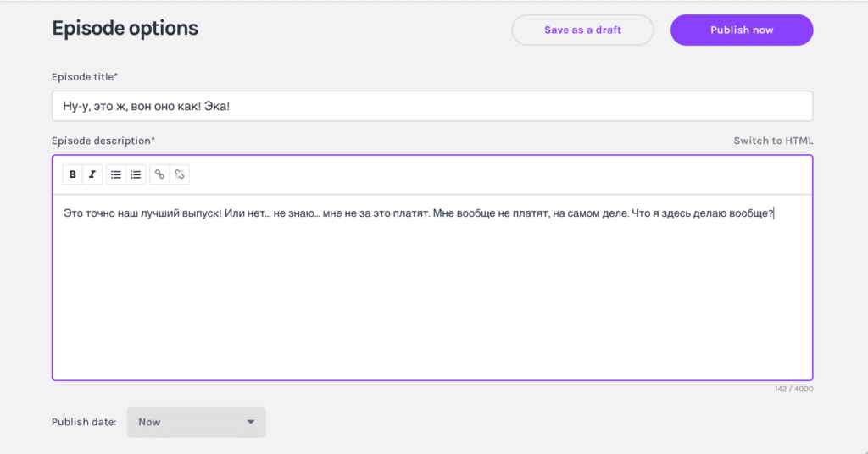Click the Publish date: label
Image resolution: width=868 pixels, height=454 pixels.
[x=84, y=422]
